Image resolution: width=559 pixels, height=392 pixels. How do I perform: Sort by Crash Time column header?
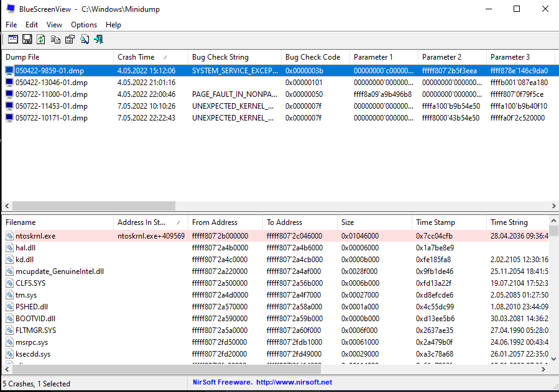pyautogui.click(x=136, y=57)
